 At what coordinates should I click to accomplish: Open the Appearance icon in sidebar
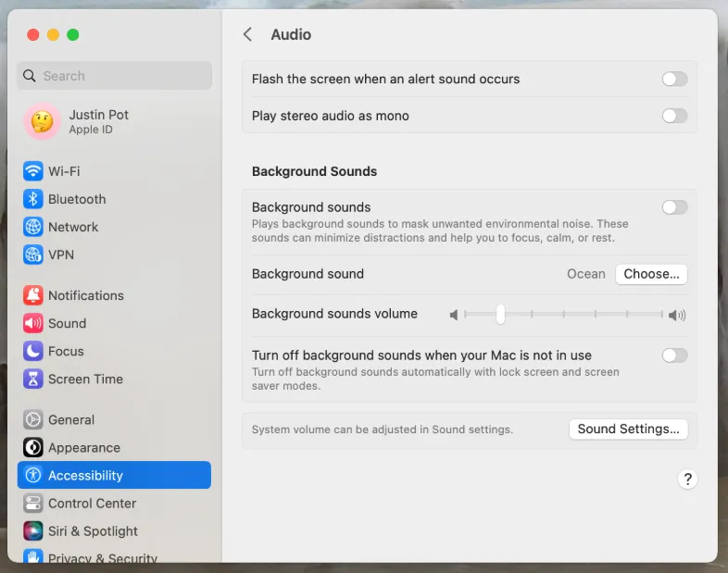[33, 448]
